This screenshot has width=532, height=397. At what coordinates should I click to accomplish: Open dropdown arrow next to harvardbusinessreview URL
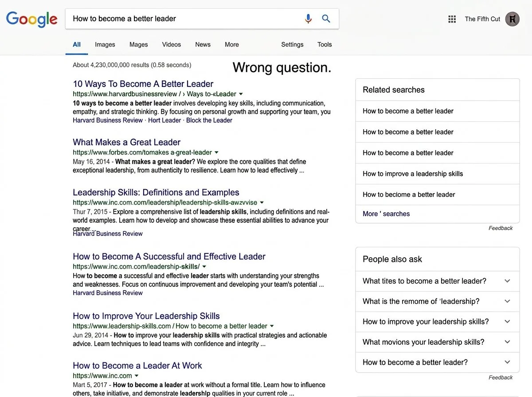tap(241, 94)
